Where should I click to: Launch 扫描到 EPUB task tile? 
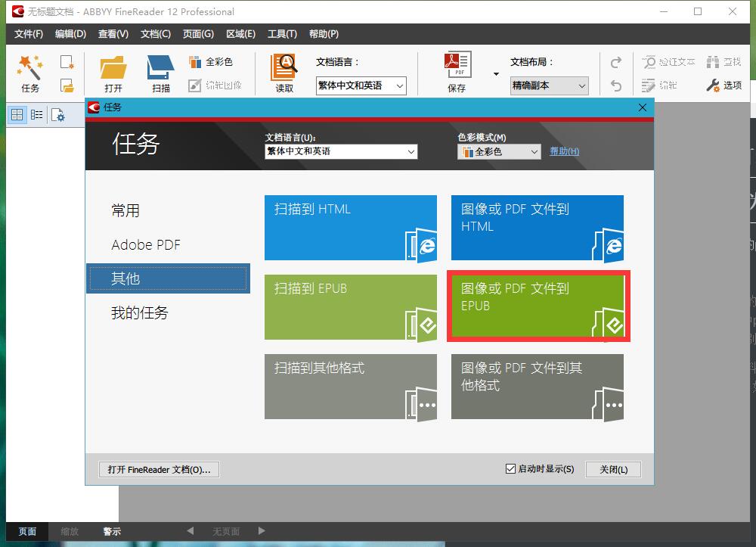[351, 306]
